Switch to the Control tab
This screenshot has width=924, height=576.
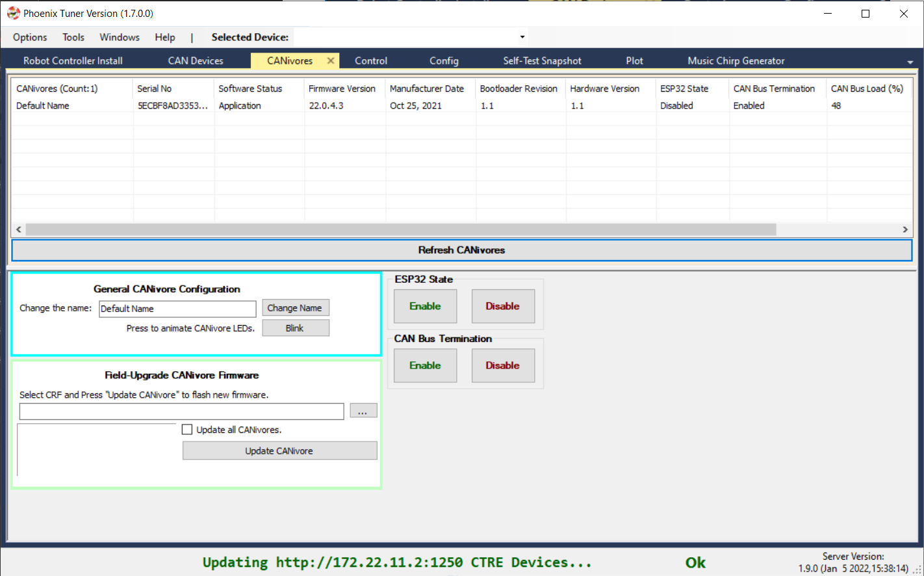coord(371,60)
